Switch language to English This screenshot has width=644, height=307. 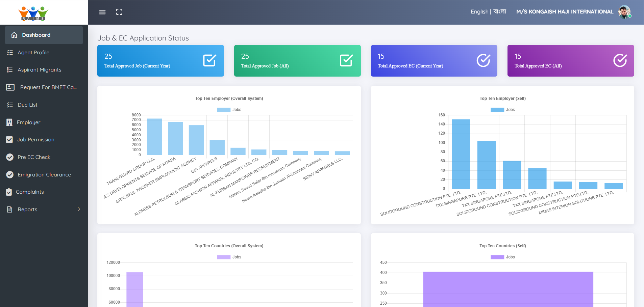click(479, 12)
